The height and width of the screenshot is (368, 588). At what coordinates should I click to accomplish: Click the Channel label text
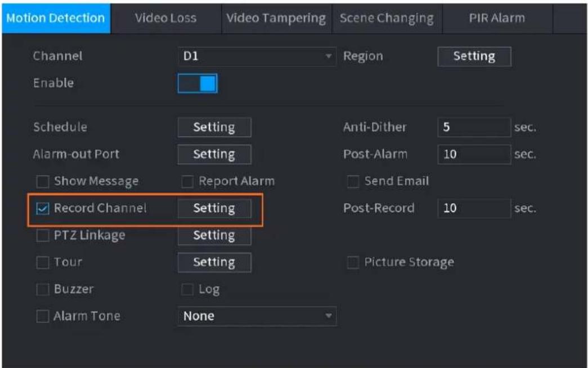pyautogui.click(x=58, y=56)
